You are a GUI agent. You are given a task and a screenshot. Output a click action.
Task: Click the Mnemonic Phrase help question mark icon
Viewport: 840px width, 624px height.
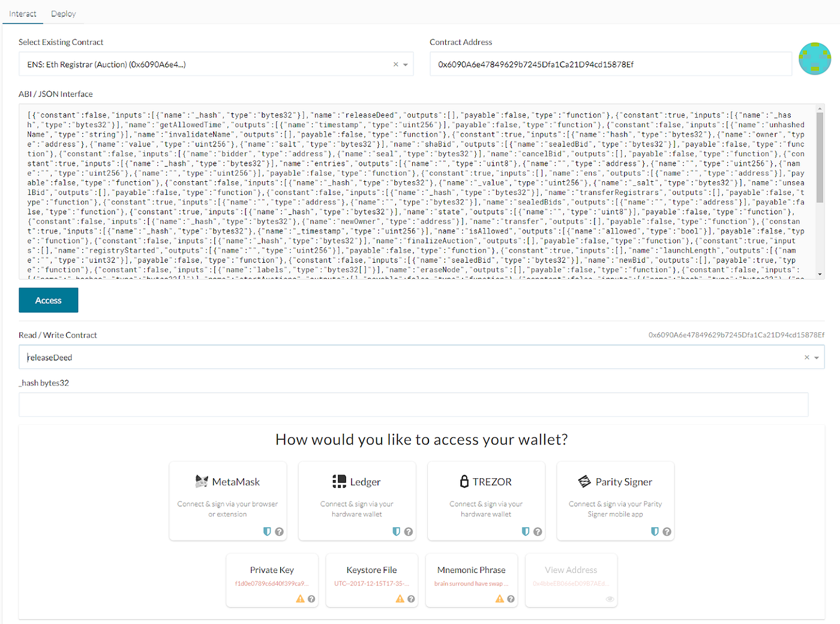tap(511, 599)
